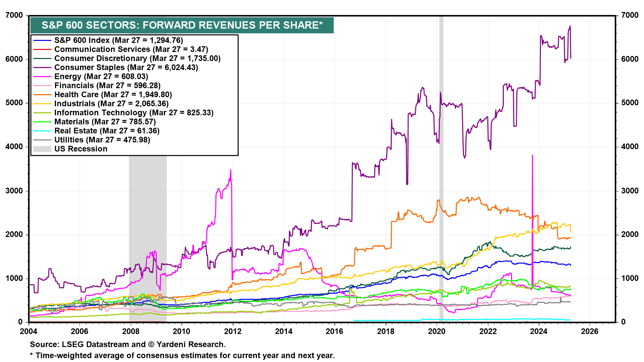Image resolution: width=644 pixels, height=362 pixels.
Task: Click the Source LSEG Datastream footnote text
Action: point(127,345)
